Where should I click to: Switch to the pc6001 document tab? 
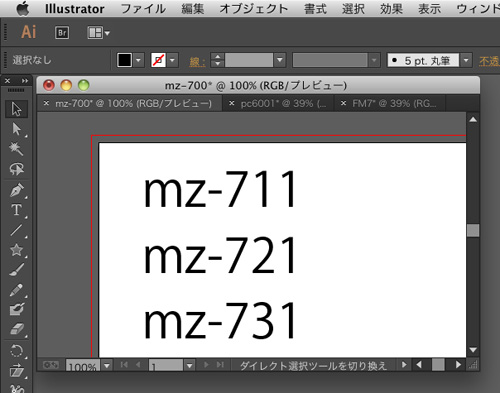point(279,103)
